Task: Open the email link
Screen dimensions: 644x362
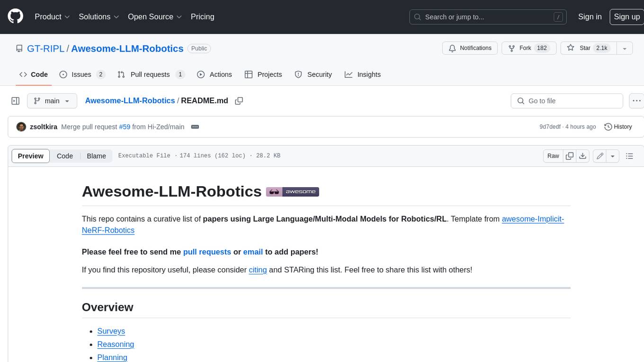Action: point(253,252)
